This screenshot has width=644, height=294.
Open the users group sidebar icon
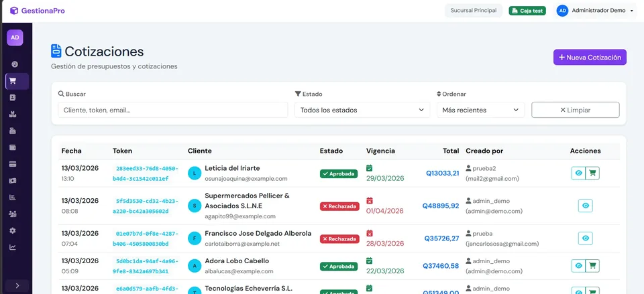point(13,214)
